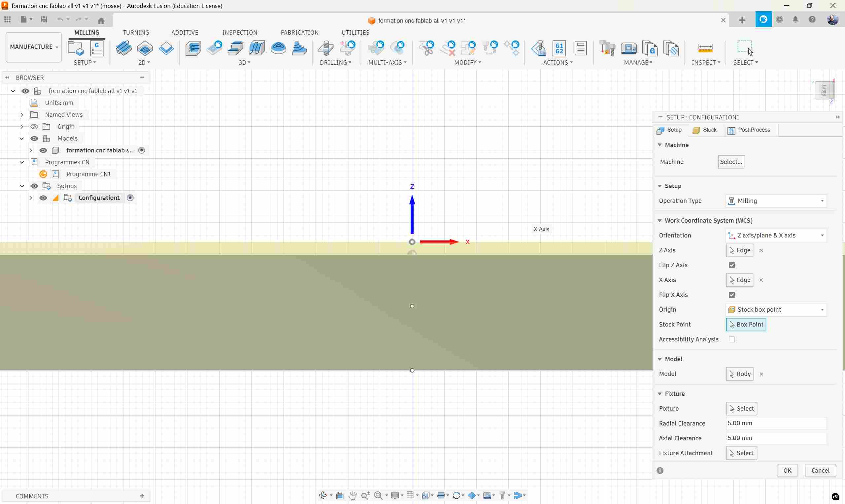This screenshot has height=504, width=845.
Task: Click the New Setup icon
Action: (x=76, y=48)
